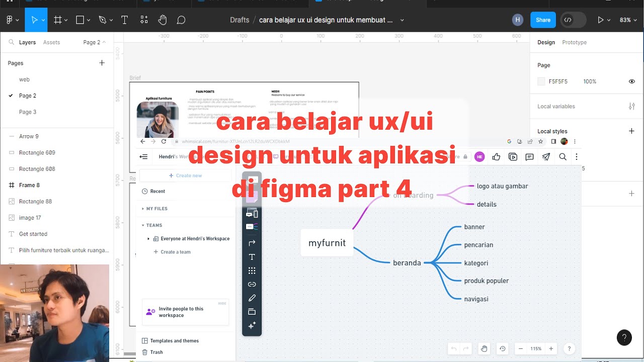Image resolution: width=644 pixels, height=362 pixels.
Task: Open the Whimsical grid elements tool
Action: click(252, 270)
